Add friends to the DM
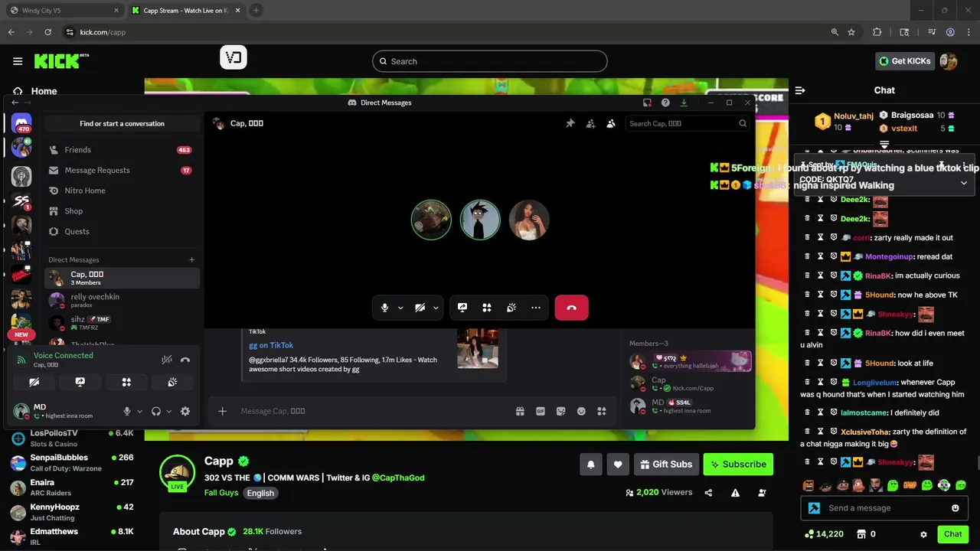Viewport: 980px width, 551px height. click(590, 123)
